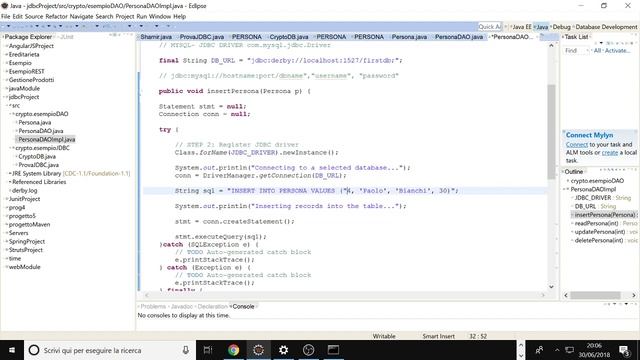Click the Outline horizontal scrollbar thumb
The height and width of the screenshot is (360, 640).
coord(595,295)
